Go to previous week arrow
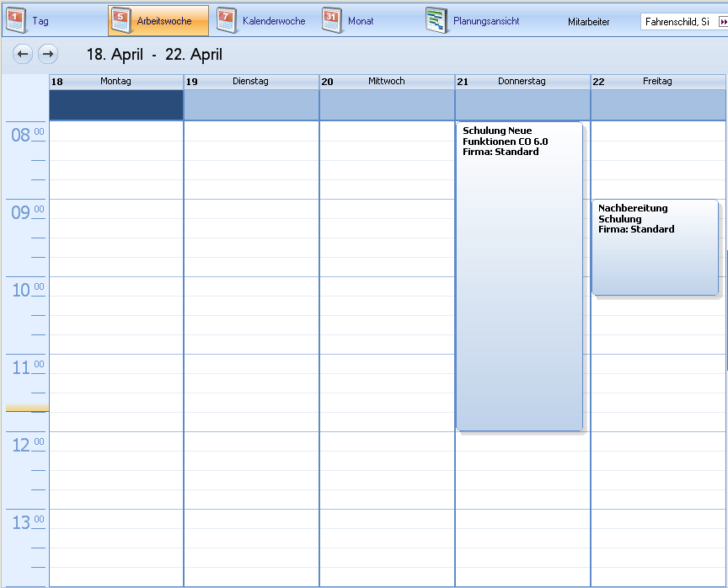Viewport: 728px width, 588px height. (23, 55)
